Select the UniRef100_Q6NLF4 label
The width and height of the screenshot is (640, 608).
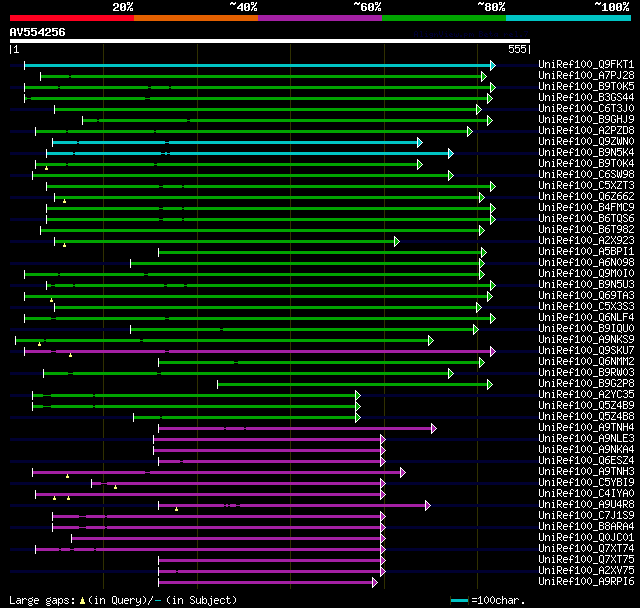[586, 318]
